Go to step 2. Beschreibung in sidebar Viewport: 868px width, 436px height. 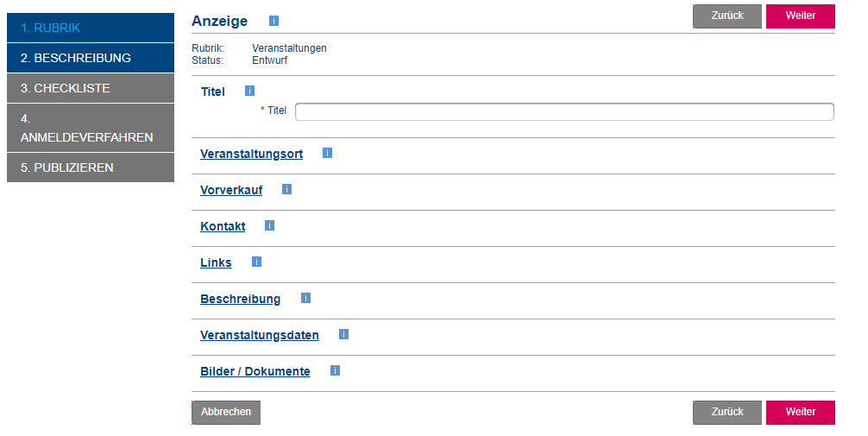click(91, 58)
